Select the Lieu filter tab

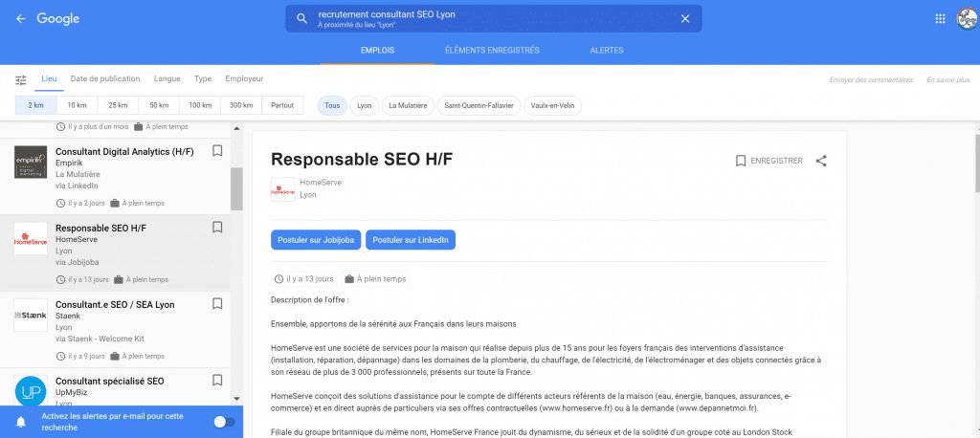[x=49, y=78]
